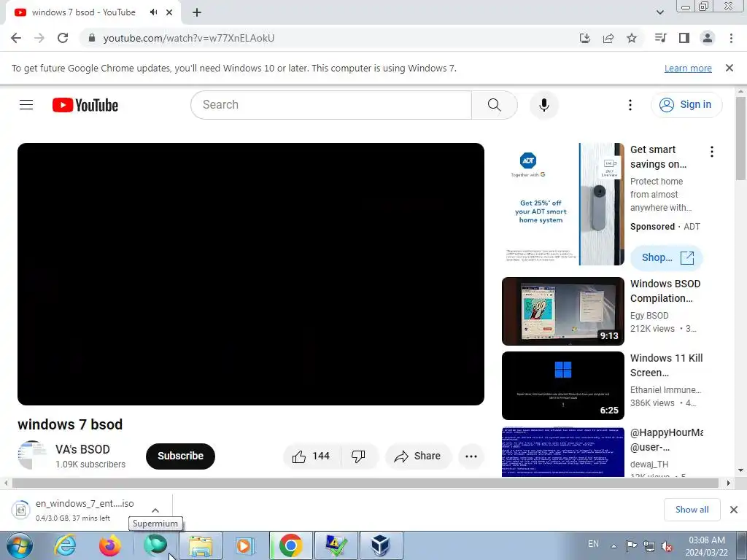Open the ADT ad options menu

(712, 152)
